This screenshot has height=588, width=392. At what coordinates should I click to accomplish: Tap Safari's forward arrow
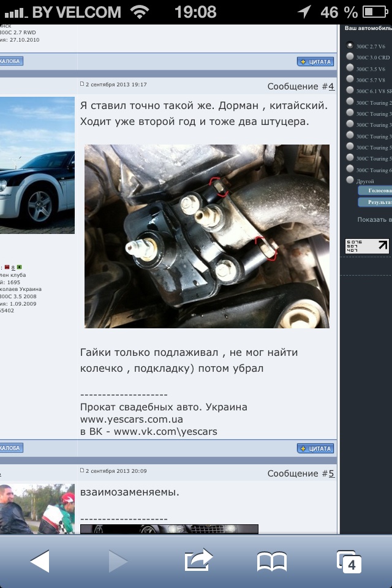(x=118, y=560)
